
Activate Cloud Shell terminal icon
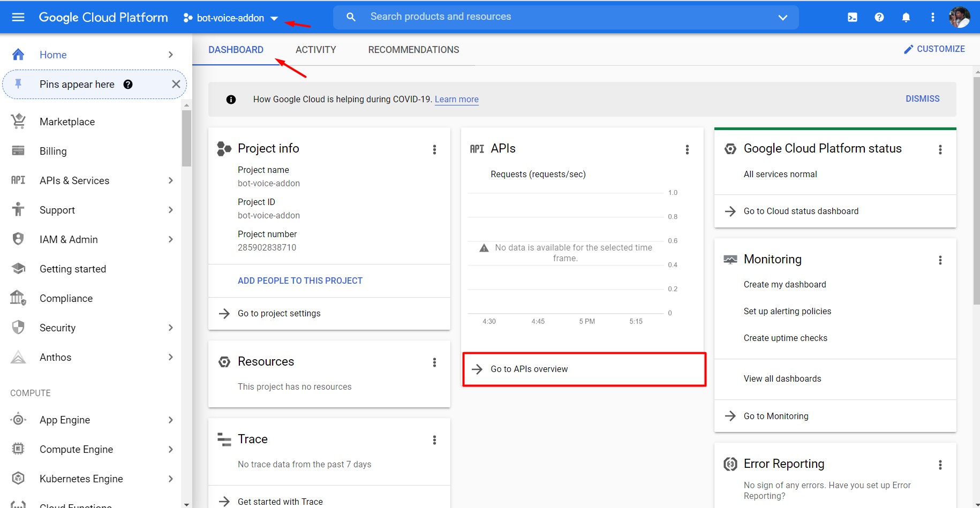(x=852, y=17)
